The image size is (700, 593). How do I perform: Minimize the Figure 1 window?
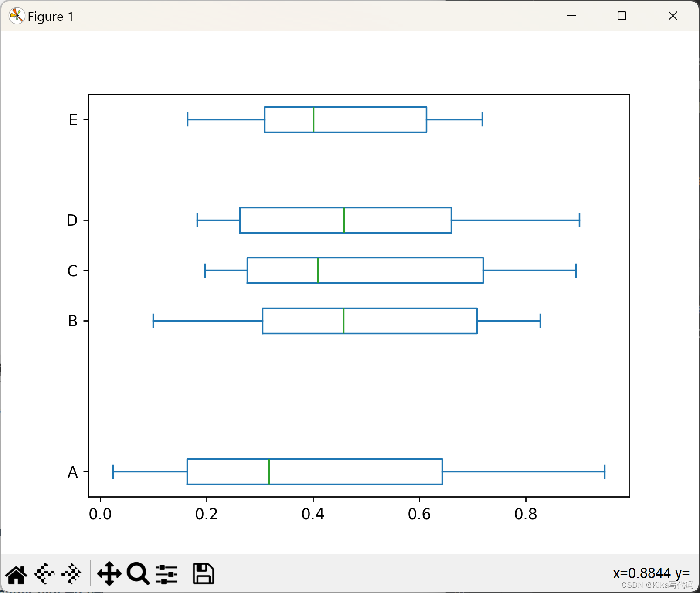572,16
